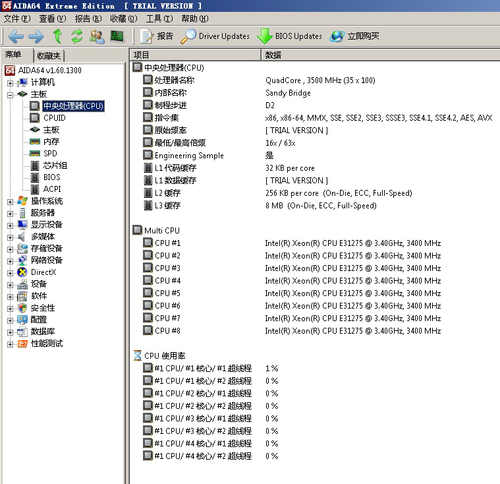Screen dimensions: 500x484
Task: Open the 报告 report button
Action: click(156, 36)
